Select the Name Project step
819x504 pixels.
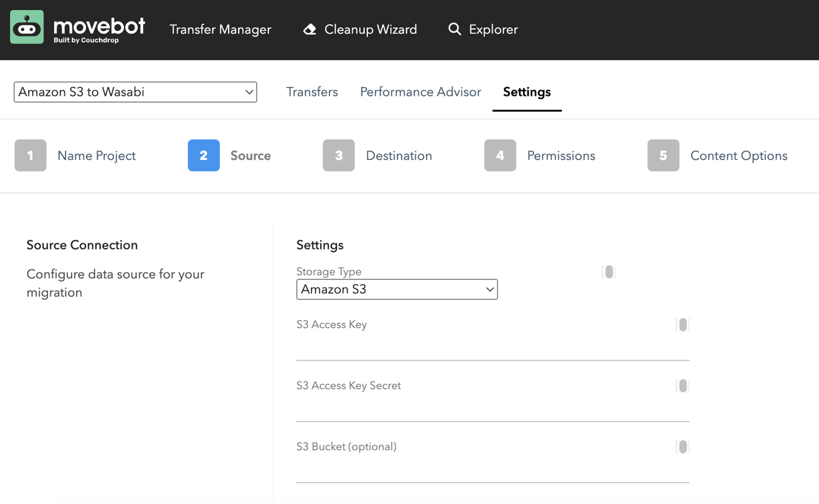pos(96,156)
